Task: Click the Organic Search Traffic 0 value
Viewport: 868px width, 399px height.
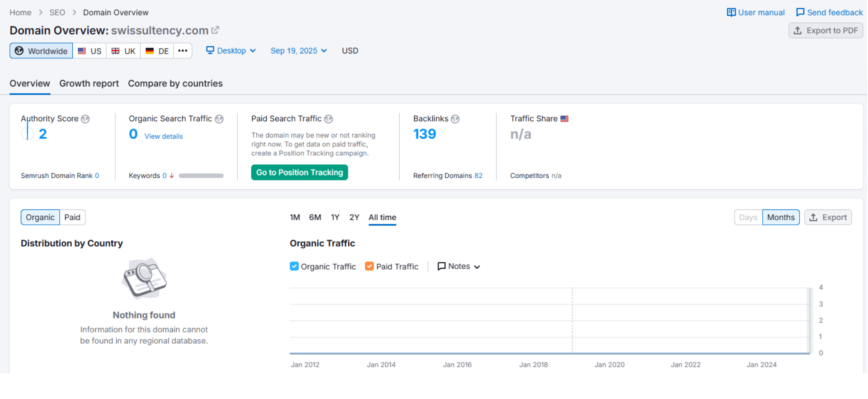Action: 133,134
